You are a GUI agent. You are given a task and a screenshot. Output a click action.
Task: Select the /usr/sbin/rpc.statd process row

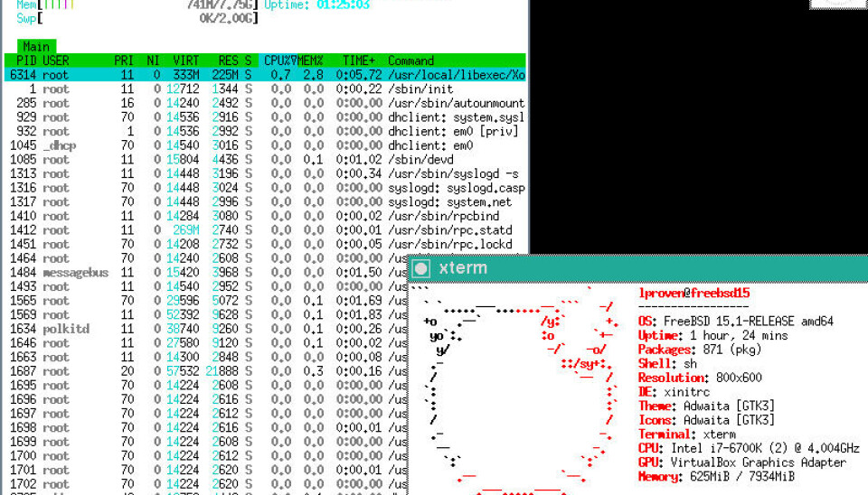click(x=265, y=230)
